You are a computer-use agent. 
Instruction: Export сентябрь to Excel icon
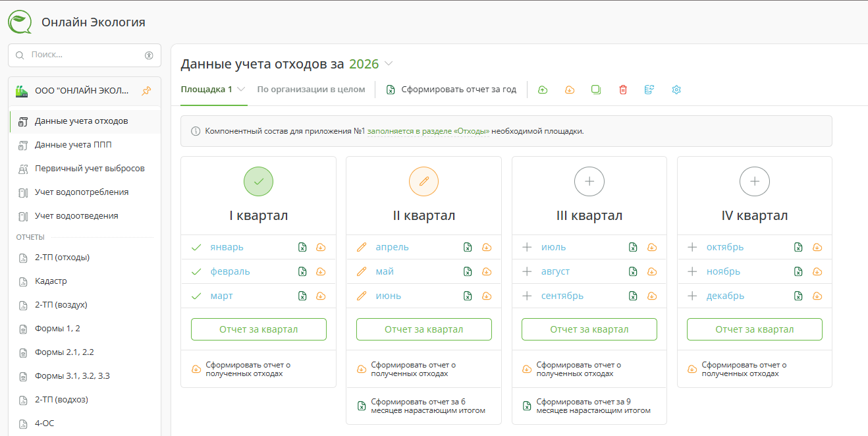point(633,296)
